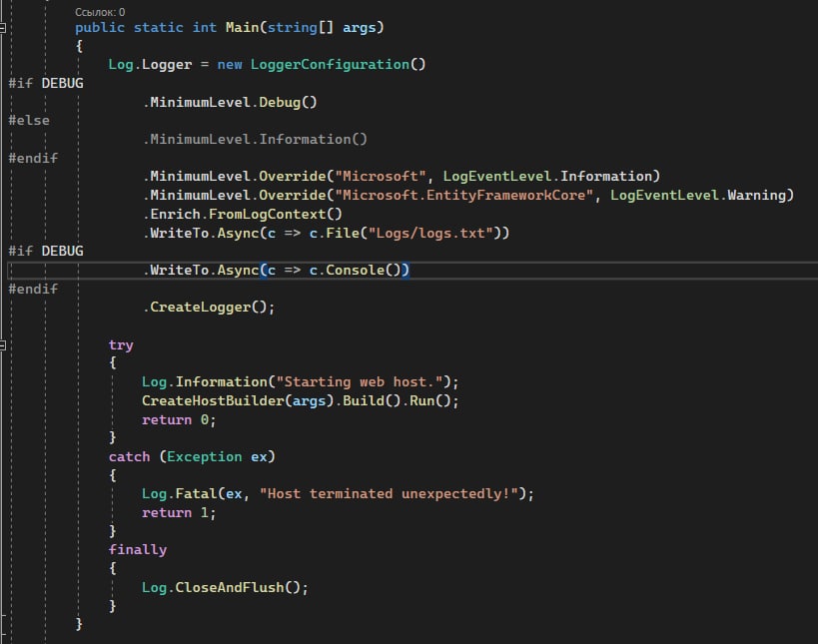Click the 'Exception' type in the catch clause
This screenshot has height=644, width=818.
tap(205, 457)
